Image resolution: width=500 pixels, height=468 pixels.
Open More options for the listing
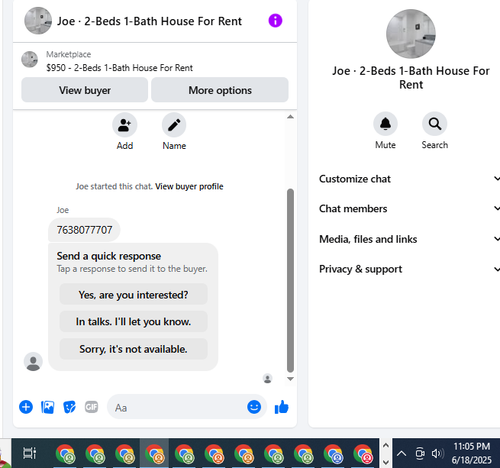tap(220, 90)
